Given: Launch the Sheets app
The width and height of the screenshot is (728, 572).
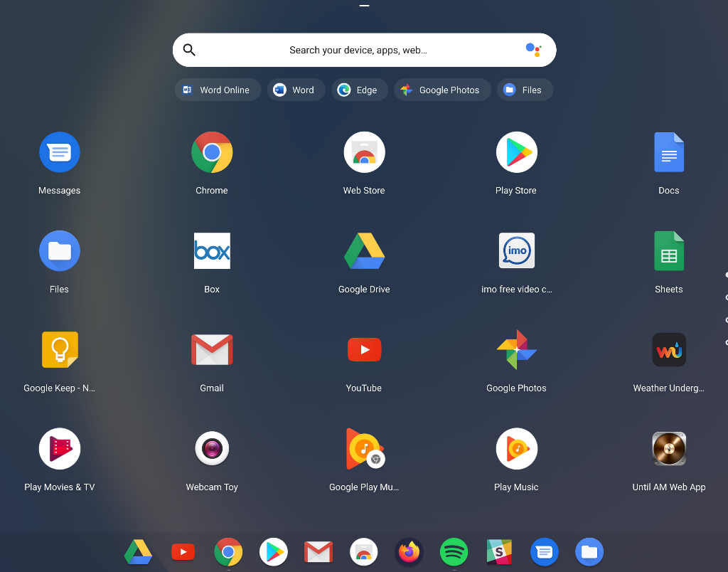Looking at the screenshot, I should point(668,251).
